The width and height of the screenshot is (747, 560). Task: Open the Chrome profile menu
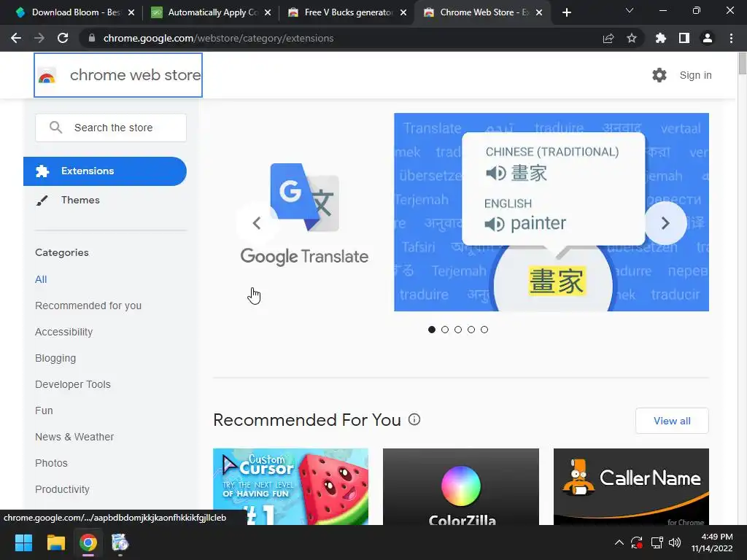tap(708, 38)
